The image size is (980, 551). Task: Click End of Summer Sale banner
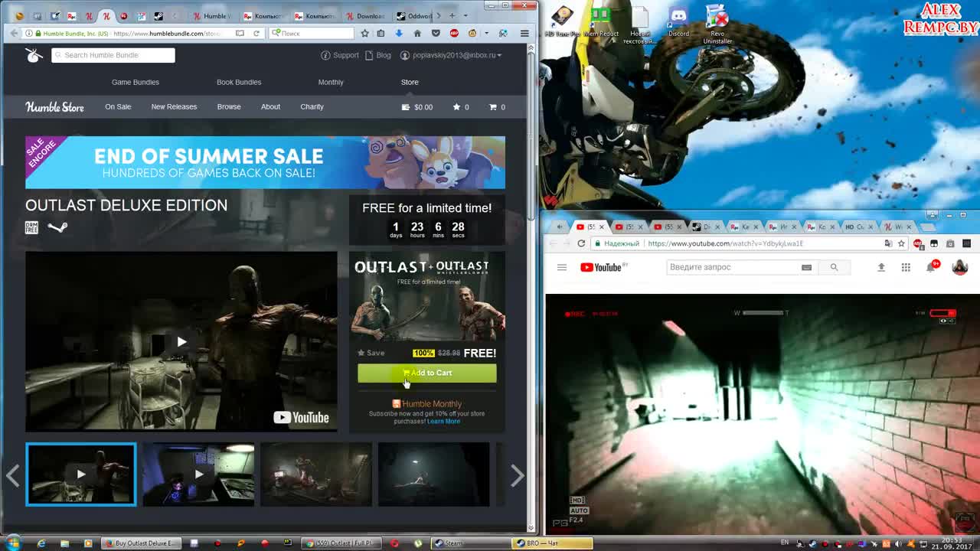[265, 162]
